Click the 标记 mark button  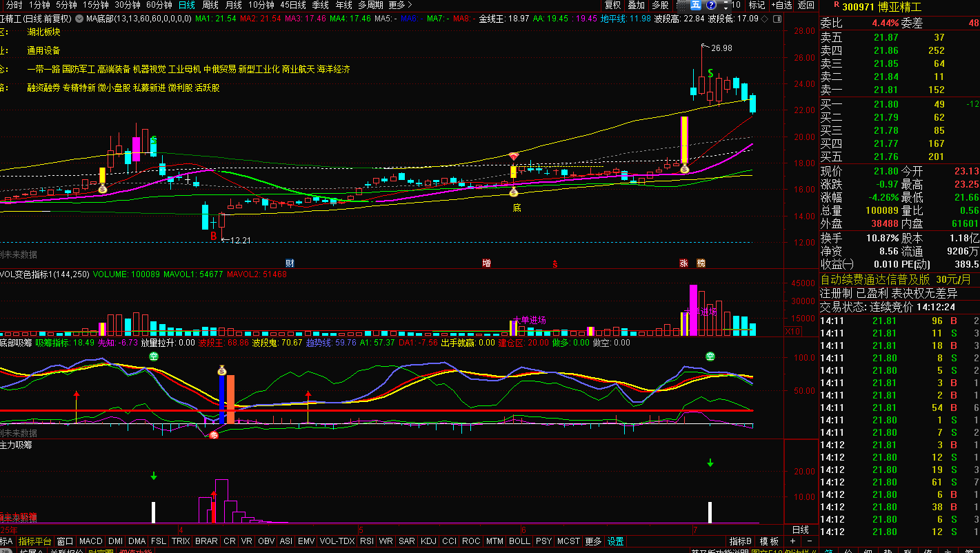click(x=757, y=5)
